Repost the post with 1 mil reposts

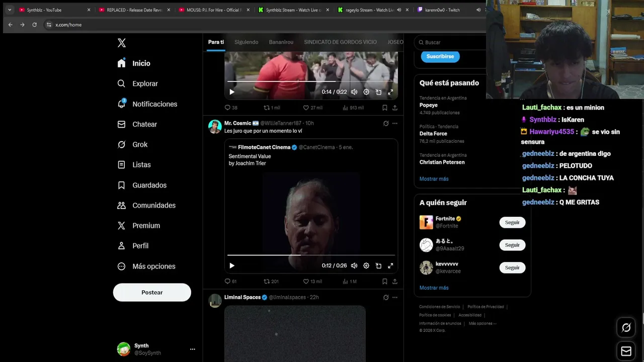coord(272,108)
